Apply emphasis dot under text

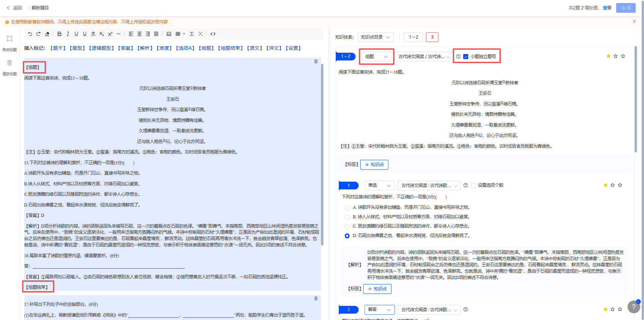93,34
